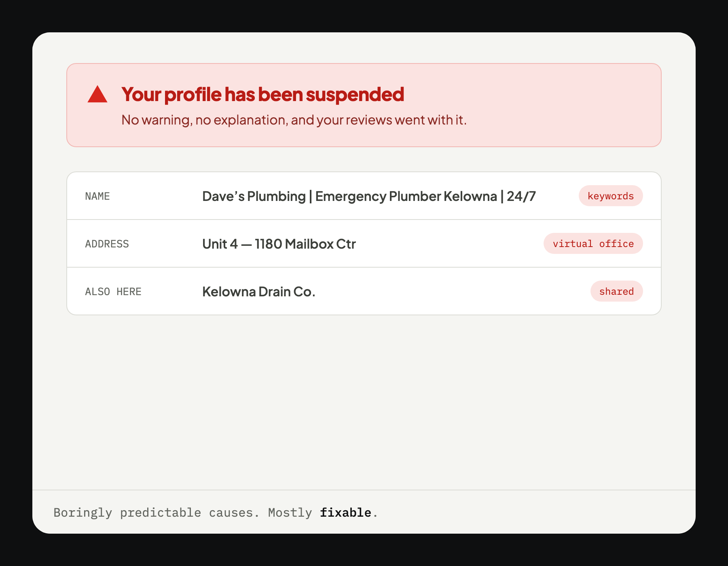Viewport: 728px width, 566px height.
Task: Open the ADDRESS row in the table
Action: 364,244
